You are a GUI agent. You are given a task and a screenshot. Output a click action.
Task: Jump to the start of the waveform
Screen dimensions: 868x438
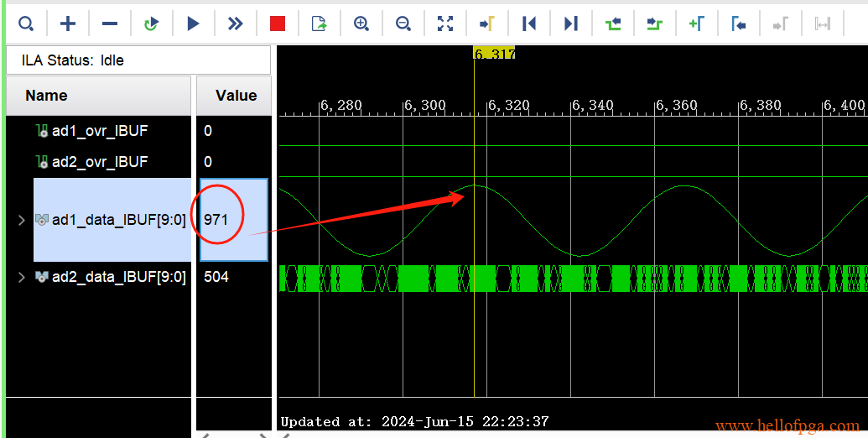click(x=529, y=23)
